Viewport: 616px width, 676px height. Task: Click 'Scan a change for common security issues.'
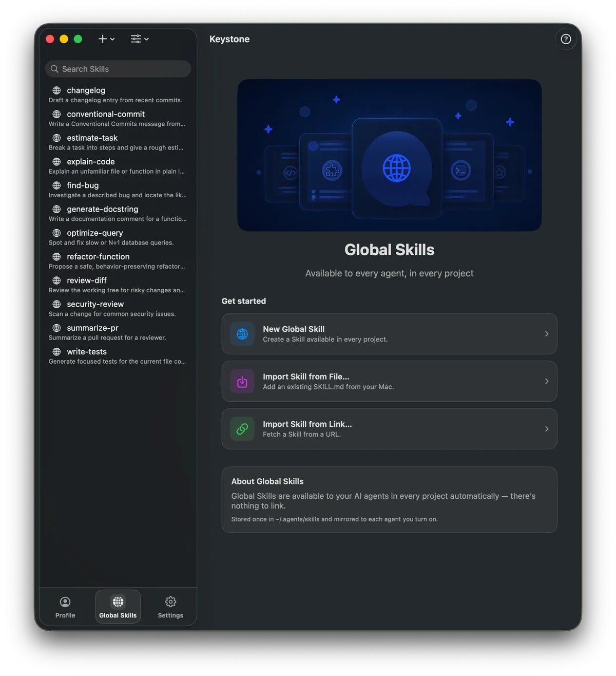point(112,314)
